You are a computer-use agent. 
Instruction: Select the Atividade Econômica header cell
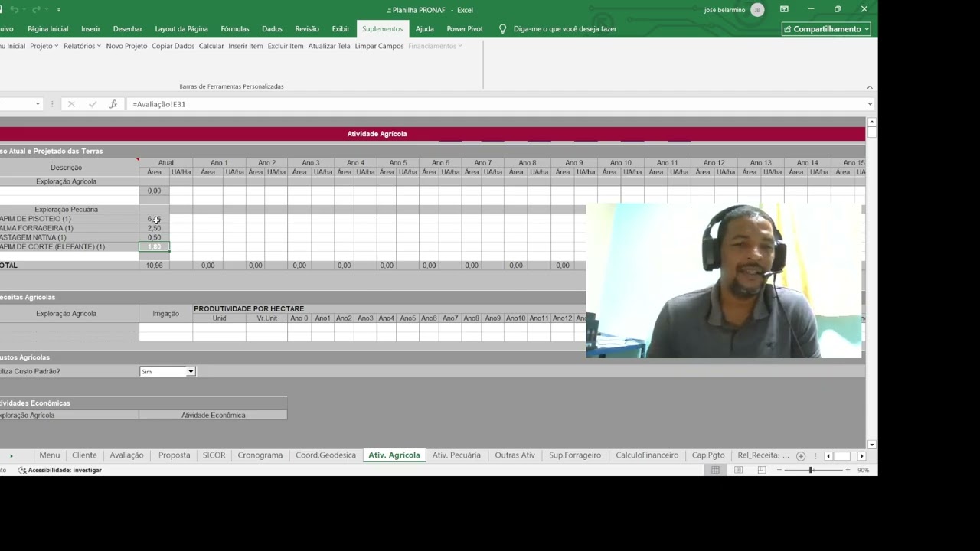(x=213, y=416)
